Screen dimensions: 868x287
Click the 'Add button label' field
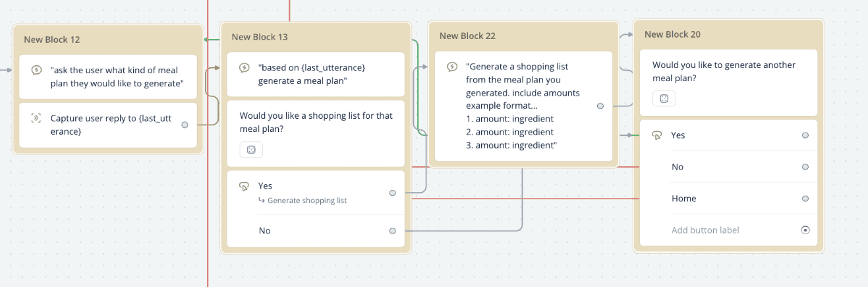(705, 230)
